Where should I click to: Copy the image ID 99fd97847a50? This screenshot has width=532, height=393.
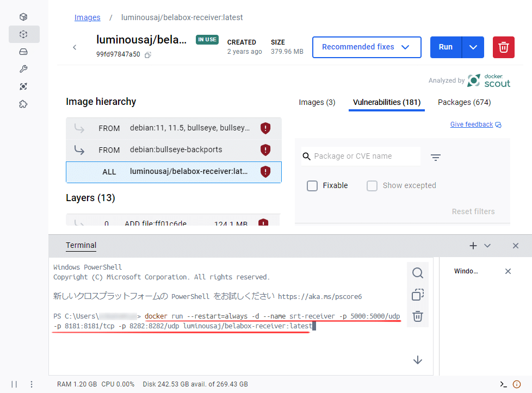click(x=148, y=54)
